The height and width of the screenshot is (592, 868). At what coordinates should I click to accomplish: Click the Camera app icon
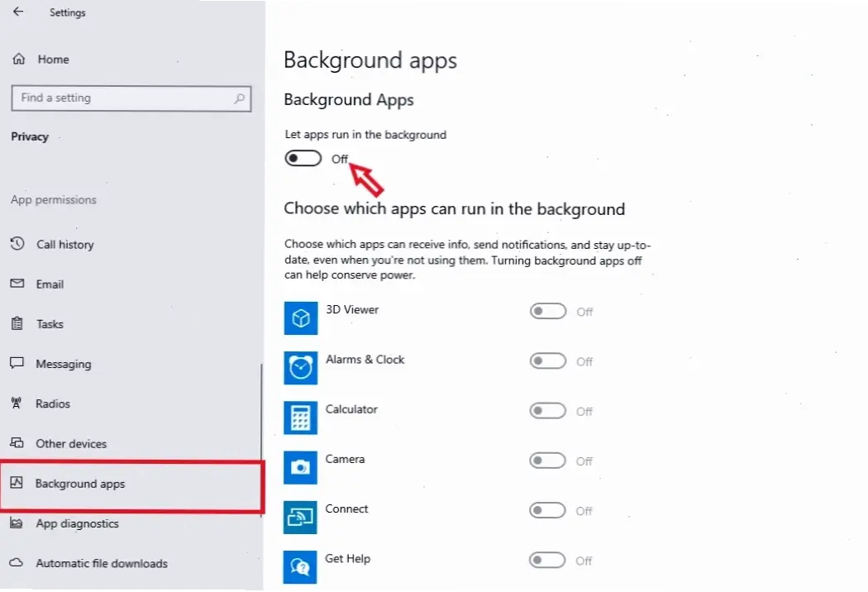coord(301,467)
